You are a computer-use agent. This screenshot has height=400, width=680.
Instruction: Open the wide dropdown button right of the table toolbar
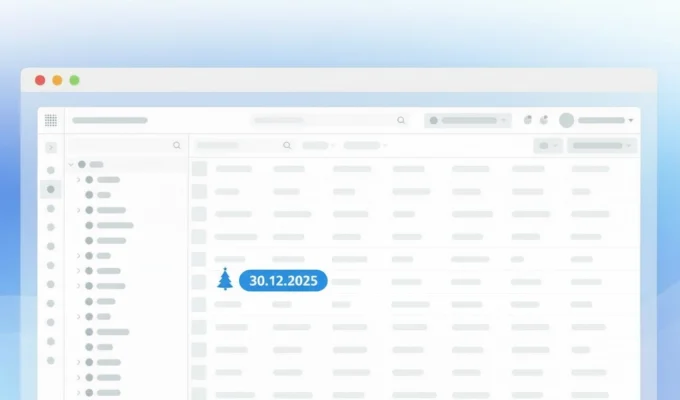tap(602, 146)
